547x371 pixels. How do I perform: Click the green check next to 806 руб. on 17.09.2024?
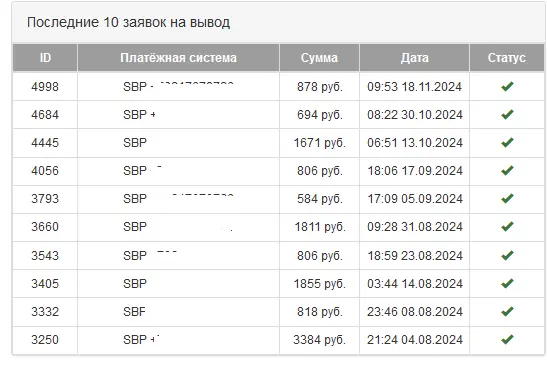pos(507,170)
